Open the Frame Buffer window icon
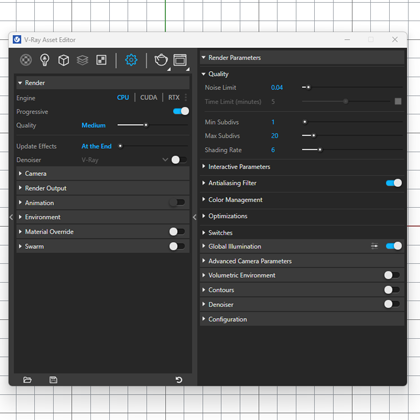 pyautogui.click(x=180, y=60)
